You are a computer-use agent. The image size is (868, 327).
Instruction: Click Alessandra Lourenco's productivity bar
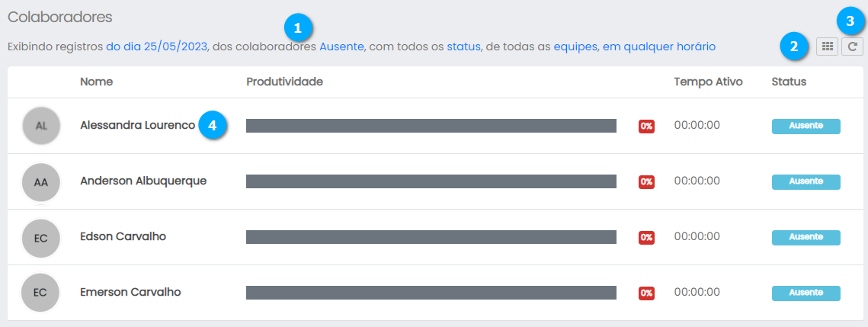tap(431, 126)
